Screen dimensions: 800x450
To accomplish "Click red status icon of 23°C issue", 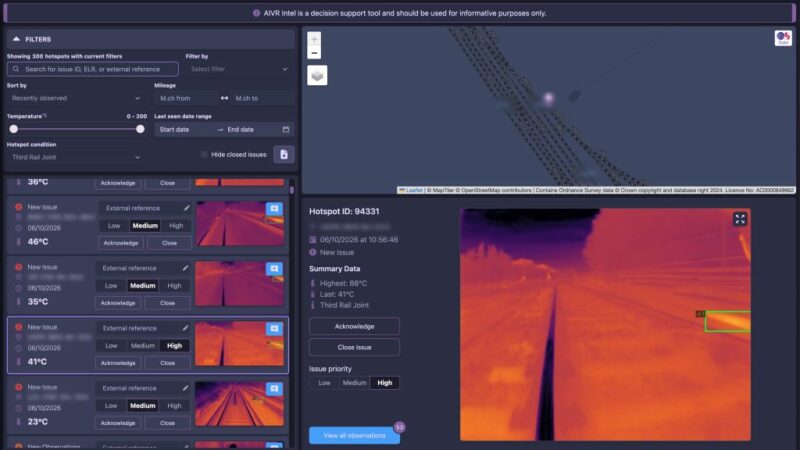I will pos(18,387).
